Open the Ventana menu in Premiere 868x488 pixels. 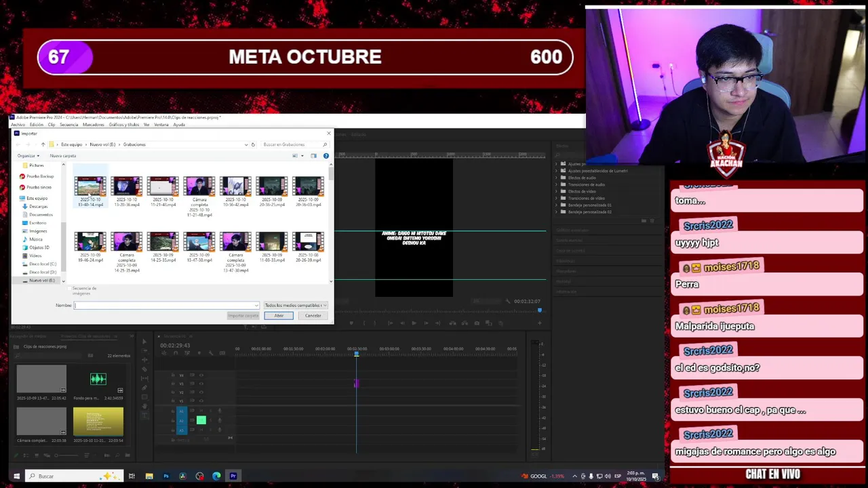(x=161, y=125)
